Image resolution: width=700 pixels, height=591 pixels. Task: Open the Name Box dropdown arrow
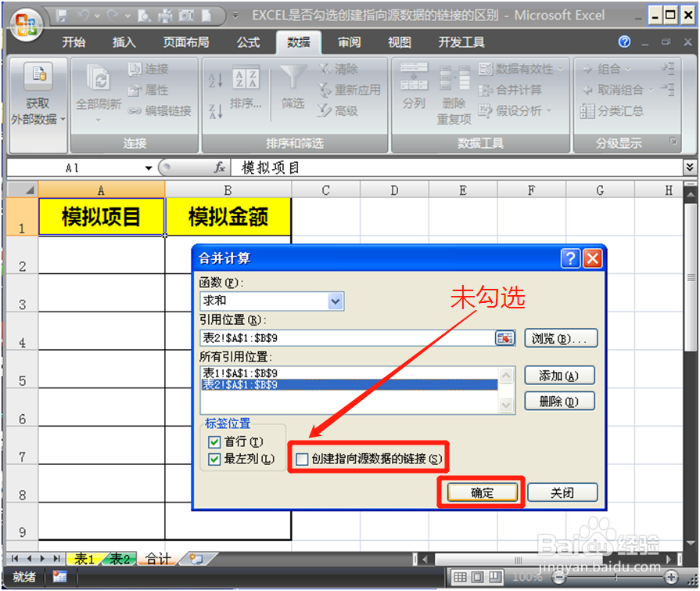[x=149, y=167]
